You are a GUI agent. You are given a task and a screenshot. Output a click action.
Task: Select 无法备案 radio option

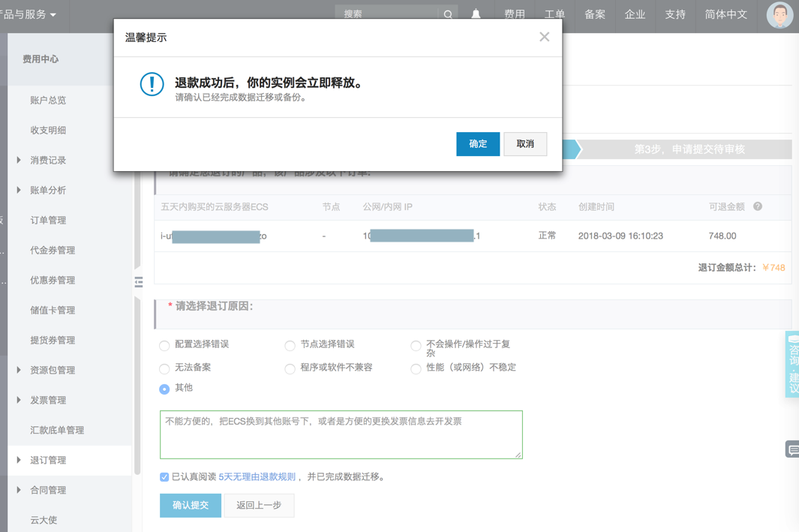point(164,368)
